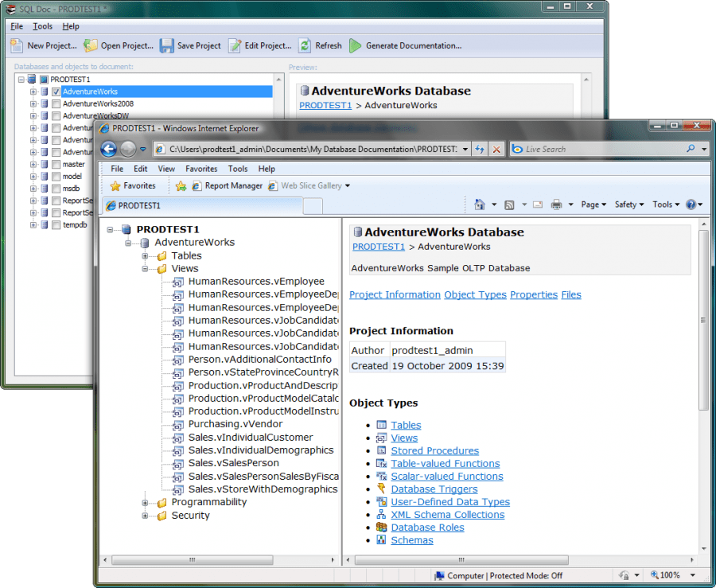Check the model database checkbox

coord(56,176)
